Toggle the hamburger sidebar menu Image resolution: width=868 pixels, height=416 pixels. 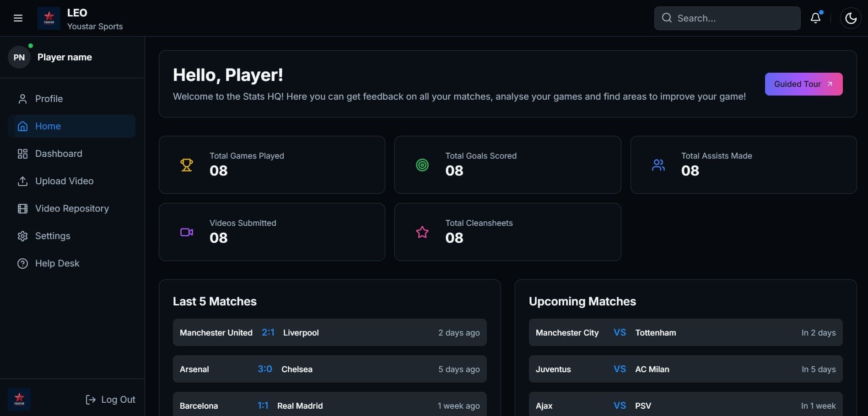[x=18, y=18]
